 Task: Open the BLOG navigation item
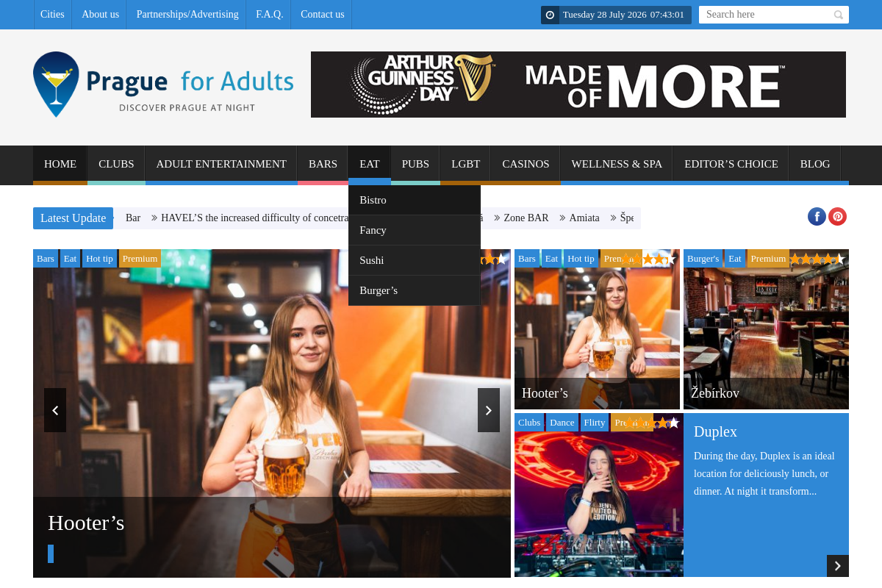[x=815, y=164]
